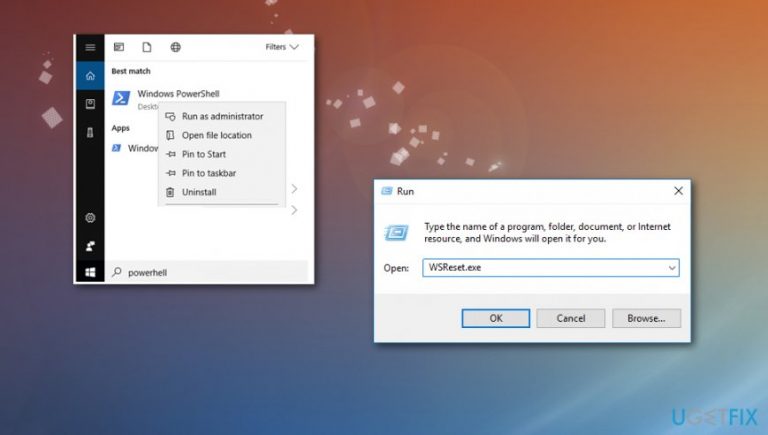This screenshot has height=435, width=768.
Task: Select the Home icon in search sidebar
Action: pyautogui.click(x=90, y=75)
